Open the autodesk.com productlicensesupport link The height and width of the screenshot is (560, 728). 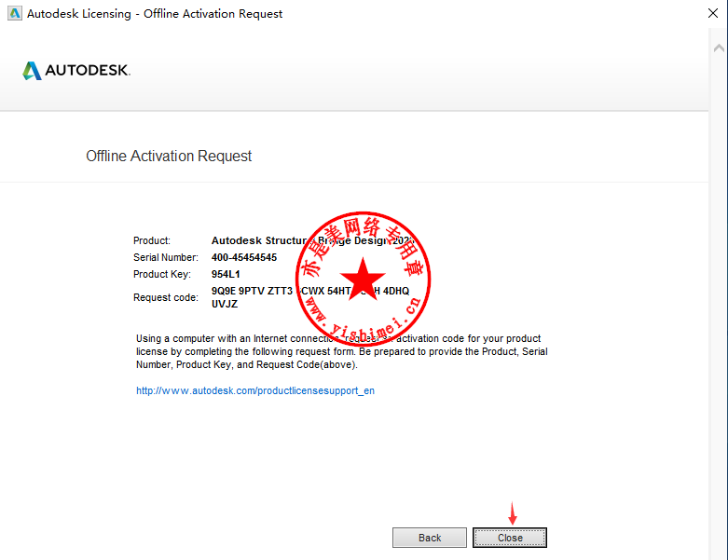255,390
